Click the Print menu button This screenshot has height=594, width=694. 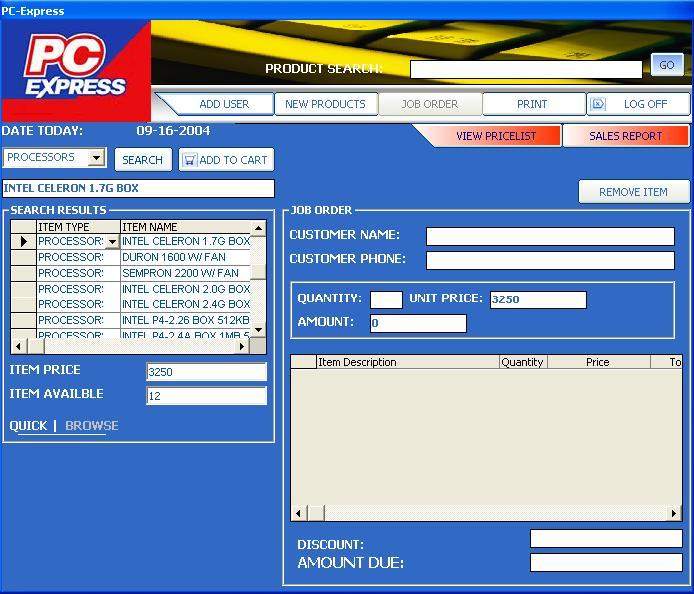point(532,104)
